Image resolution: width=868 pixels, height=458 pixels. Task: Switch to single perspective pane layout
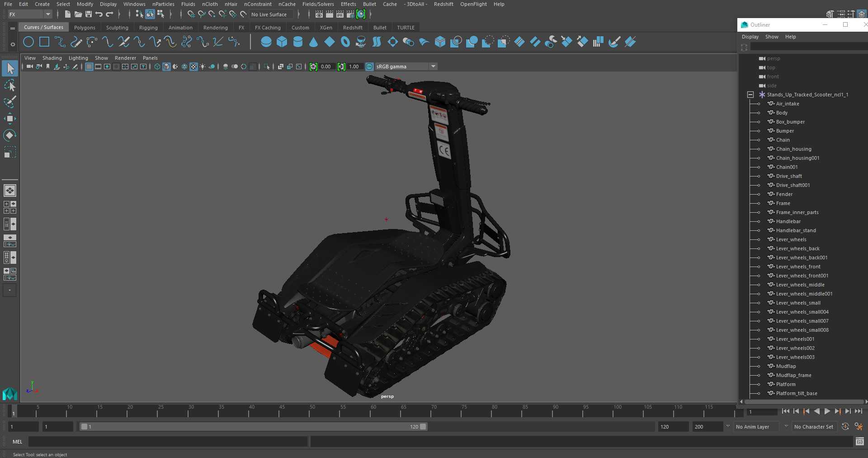tap(10, 191)
